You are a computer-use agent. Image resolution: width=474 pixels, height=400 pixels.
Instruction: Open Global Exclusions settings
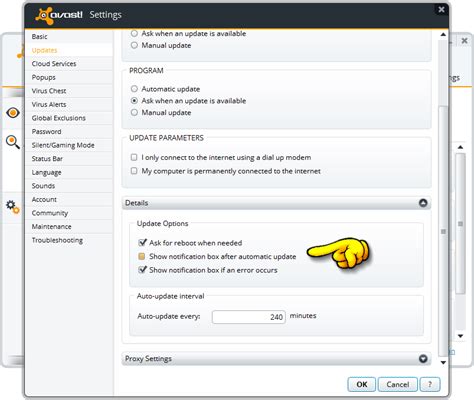(x=69, y=118)
